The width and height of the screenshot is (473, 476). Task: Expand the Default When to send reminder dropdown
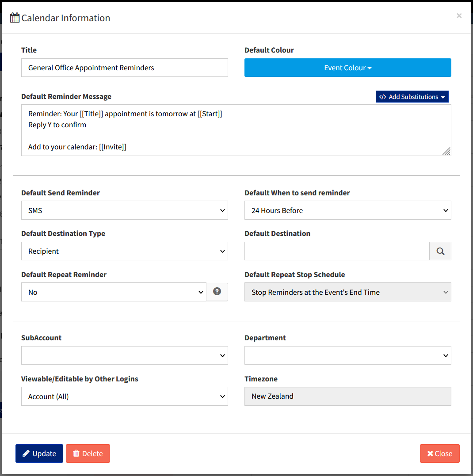347,210
